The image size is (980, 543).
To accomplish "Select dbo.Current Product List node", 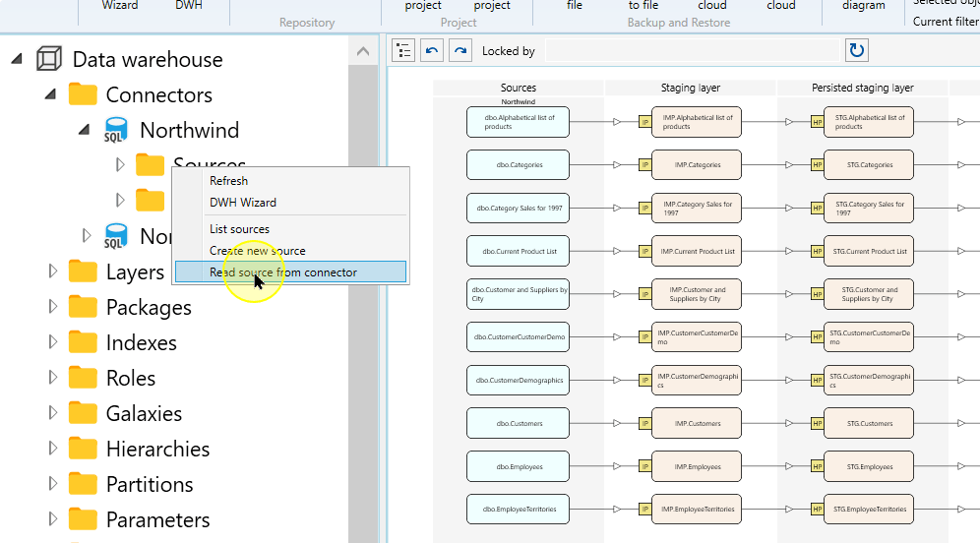I will point(519,251).
